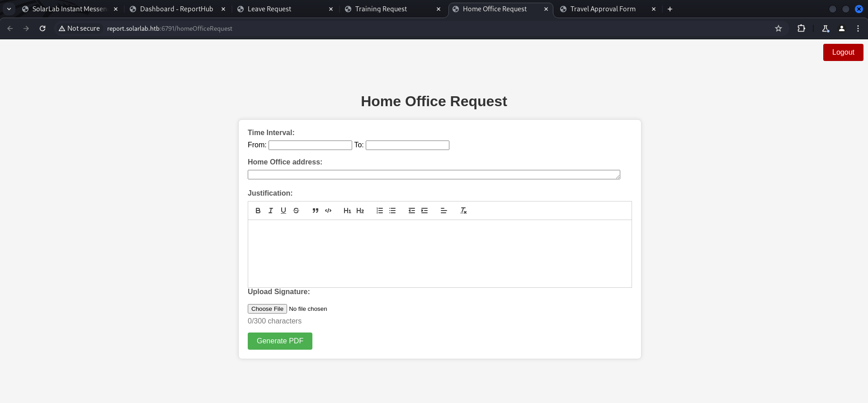Viewport: 868px width, 403px height.
Task: Insert a code block in Justification
Action: [328, 211]
